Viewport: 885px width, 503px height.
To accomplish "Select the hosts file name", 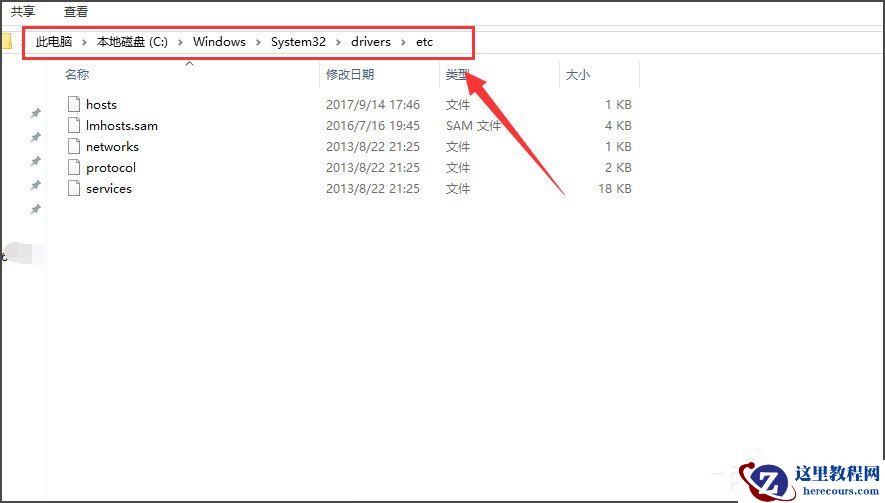I will point(102,104).
